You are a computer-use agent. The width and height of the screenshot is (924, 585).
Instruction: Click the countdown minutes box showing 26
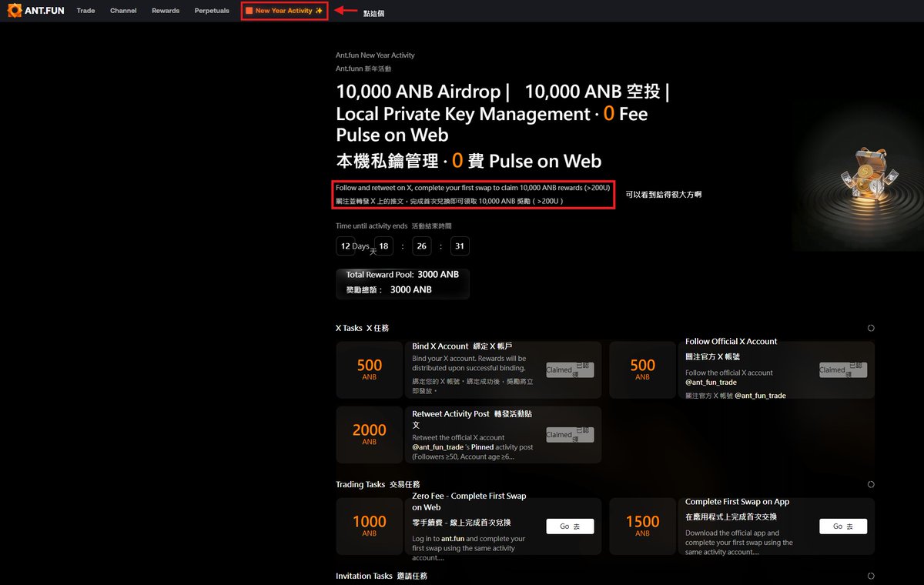tap(421, 246)
